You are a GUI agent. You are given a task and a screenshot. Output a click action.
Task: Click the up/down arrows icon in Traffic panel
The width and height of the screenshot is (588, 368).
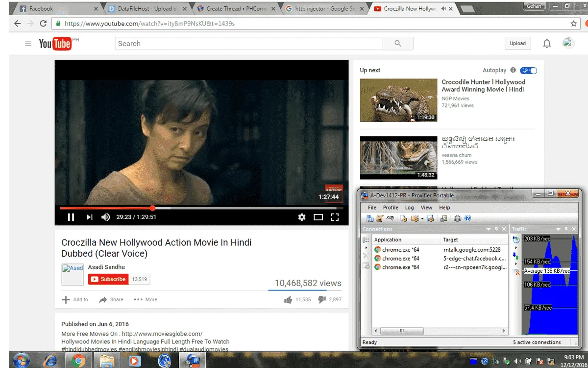pos(515,256)
